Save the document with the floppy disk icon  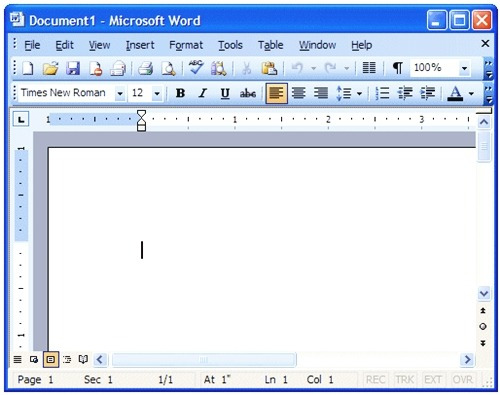coord(73,68)
